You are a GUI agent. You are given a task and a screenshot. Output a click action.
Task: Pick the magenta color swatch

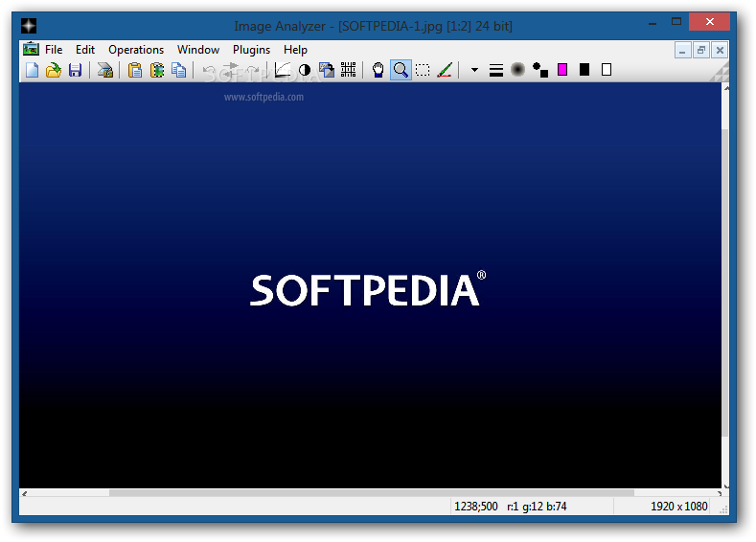pyautogui.click(x=562, y=70)
